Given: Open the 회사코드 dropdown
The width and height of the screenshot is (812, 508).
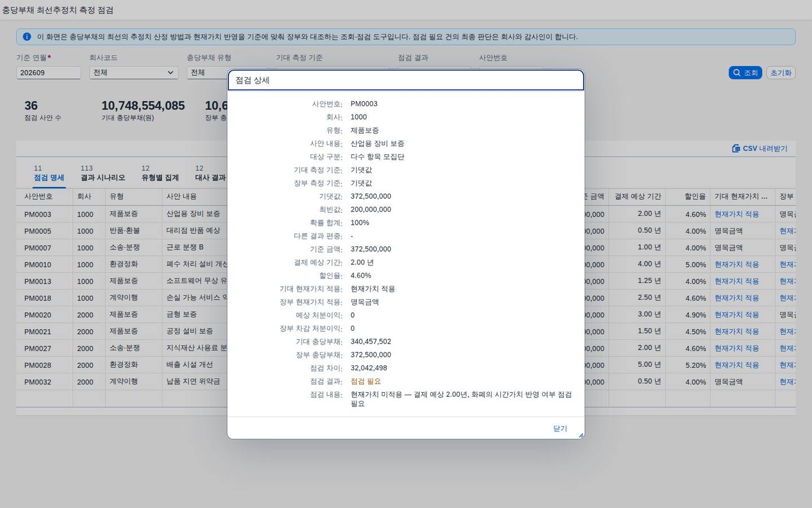Looking at the screenshot, I should click(x=134, y=73).
